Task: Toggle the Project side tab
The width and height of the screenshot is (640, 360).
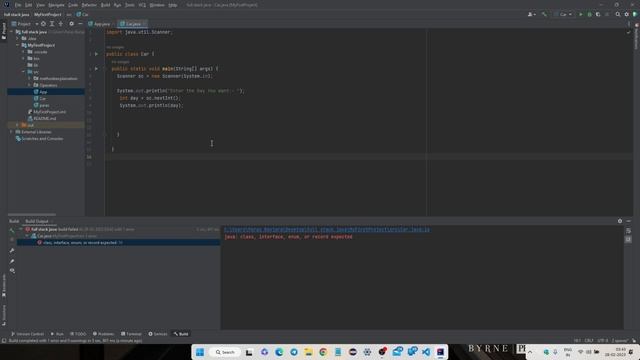Action: pos(4,31)
